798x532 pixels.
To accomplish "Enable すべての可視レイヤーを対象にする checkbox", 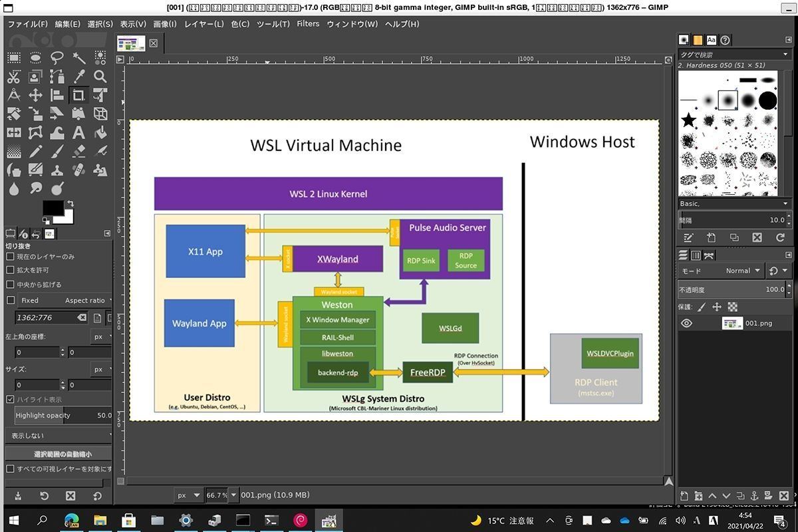I will (10, 469).
